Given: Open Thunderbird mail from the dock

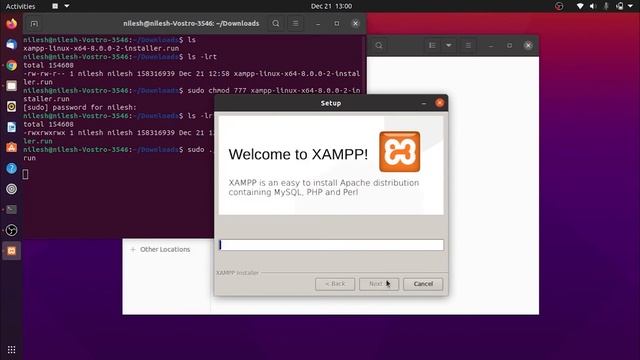Looking at the screenshot, I should tap(11, 44).
